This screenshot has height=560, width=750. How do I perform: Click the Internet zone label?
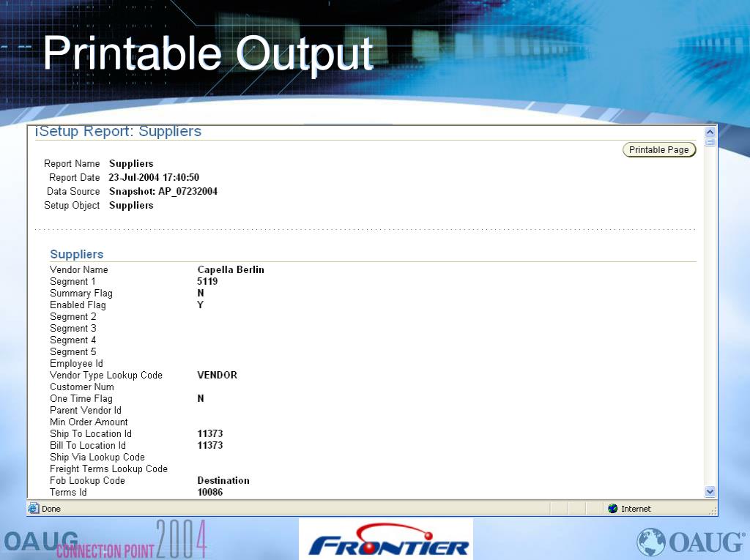coord(636,509)
